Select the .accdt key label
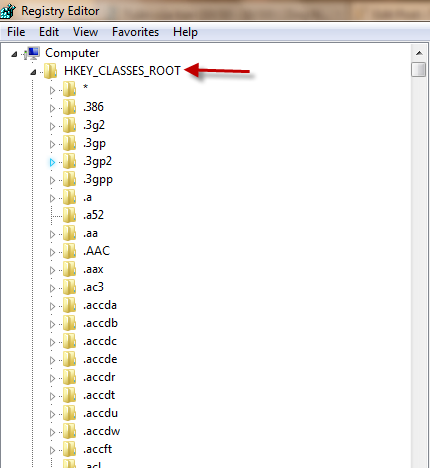The height and width of the screenshot is (468, 430). point(99,395)
